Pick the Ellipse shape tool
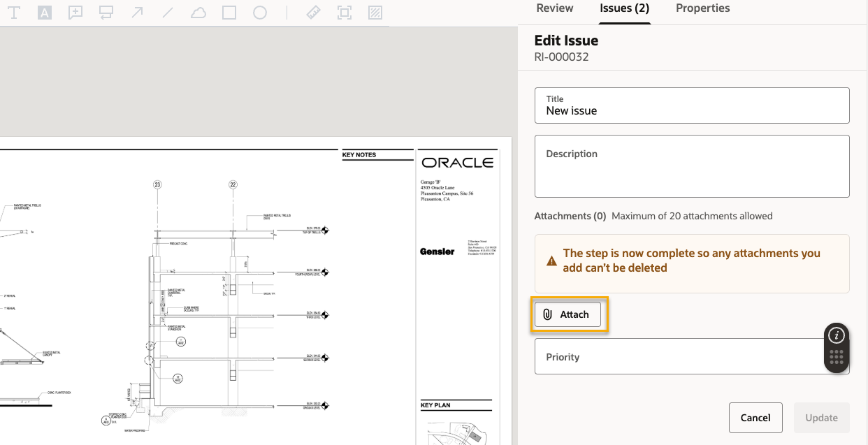This screenshot has width=868, height=445. (x=260, y=13)
